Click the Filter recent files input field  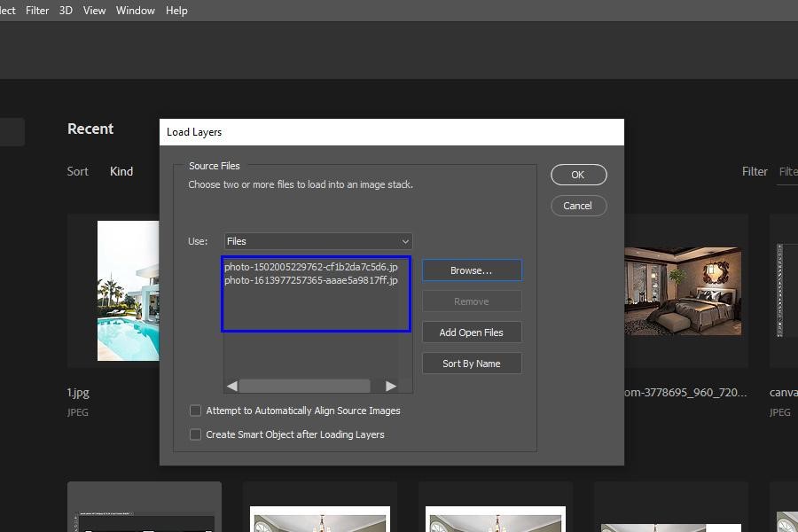click(x=786, y=171)
